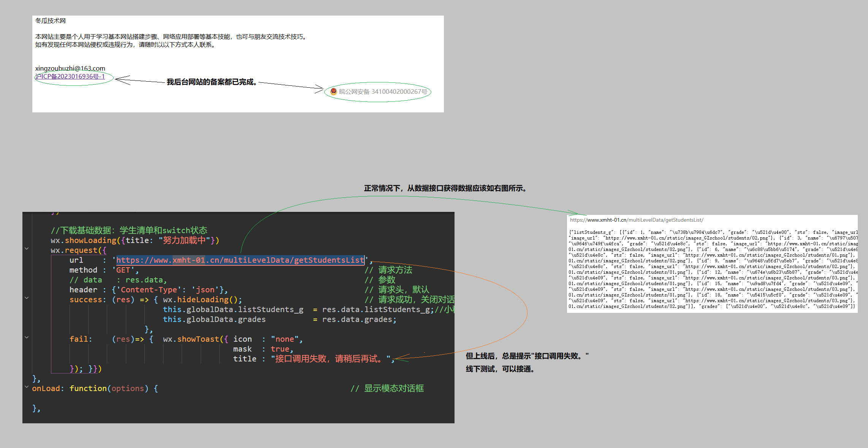The image size is (868, 448).
Task: Open the 沪ICP备2023016936号-1 link
Action: tap(70, 76)
